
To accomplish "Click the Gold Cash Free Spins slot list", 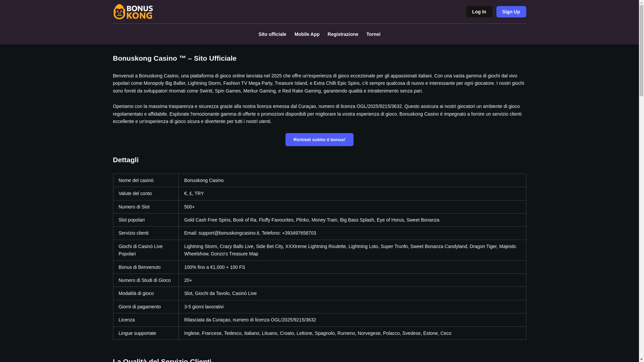I will [352, 220].
